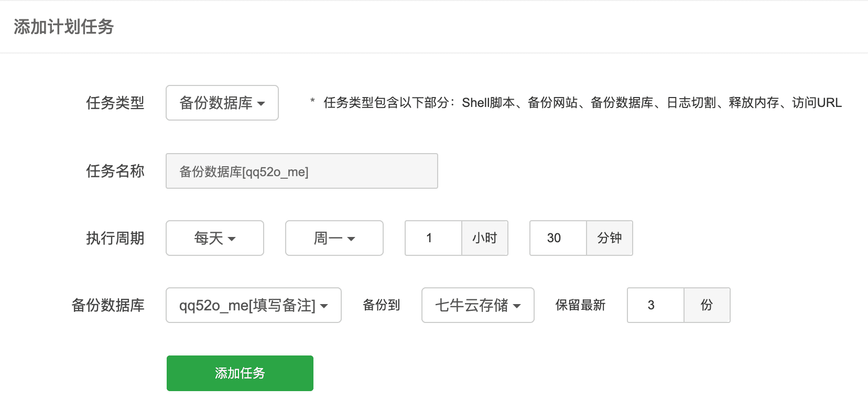Focus the 保留最新 count input showing 3

pyautogui.click(x=656, y=305)
